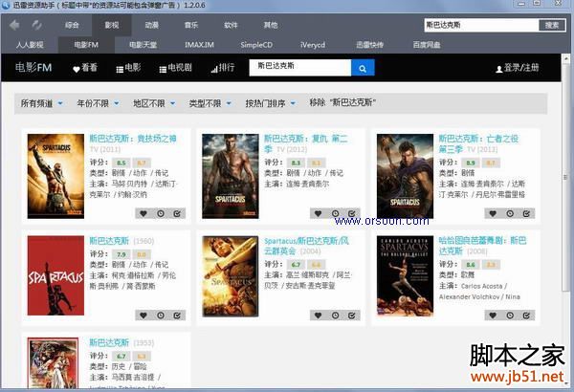Open 排行 rankings in 电影FM nav
Image resolution: width=574 pixels, height=392 pixels.
(223, 68)
